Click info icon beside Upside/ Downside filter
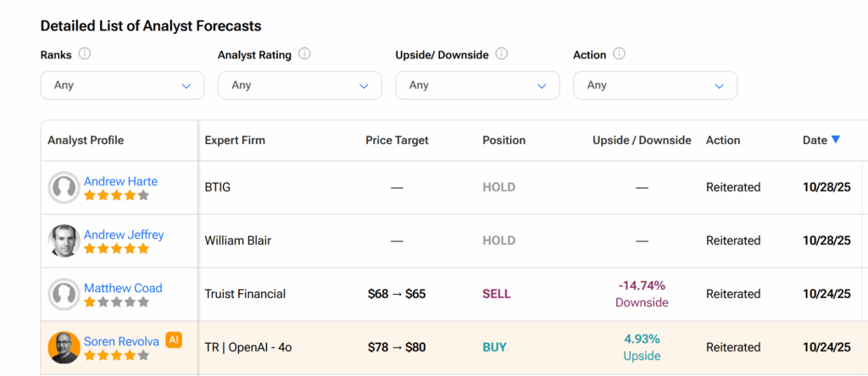This screenshot has width=868, height=376. [502, 54]
